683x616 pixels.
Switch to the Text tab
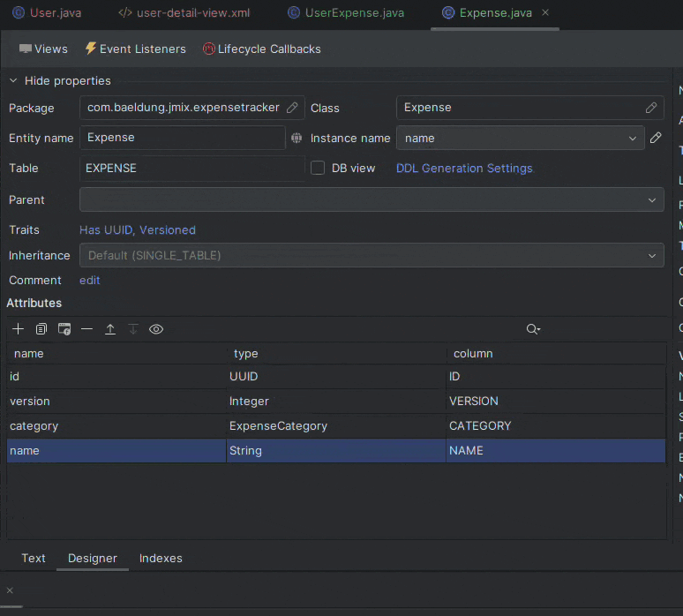click(x=34, y=558)
